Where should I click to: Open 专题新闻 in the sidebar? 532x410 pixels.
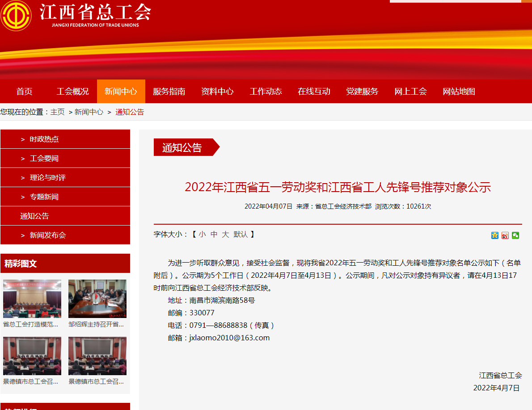click(65, 197)
